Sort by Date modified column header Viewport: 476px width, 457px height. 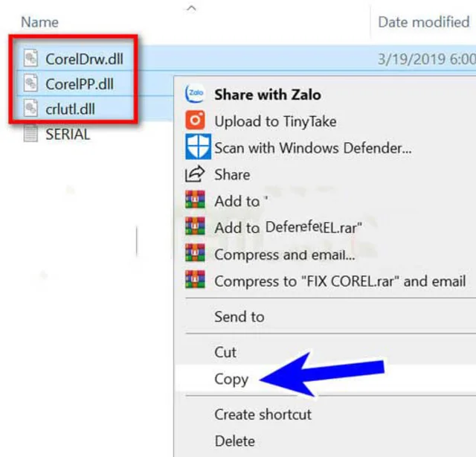coord(423,22)
